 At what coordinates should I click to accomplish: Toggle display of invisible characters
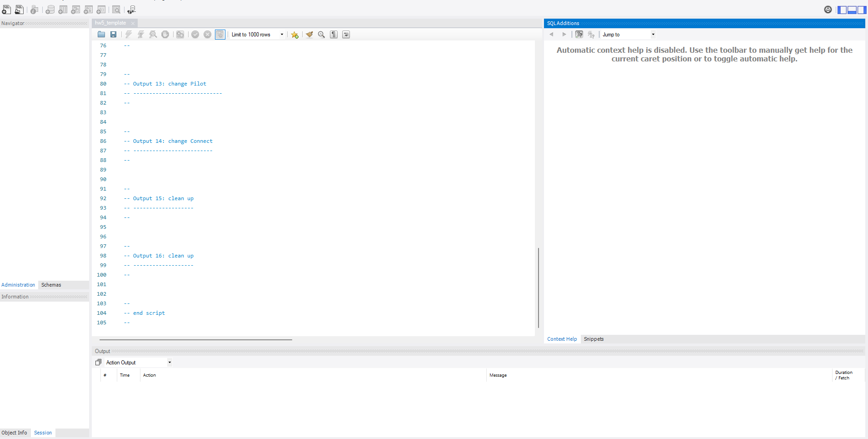334,34
